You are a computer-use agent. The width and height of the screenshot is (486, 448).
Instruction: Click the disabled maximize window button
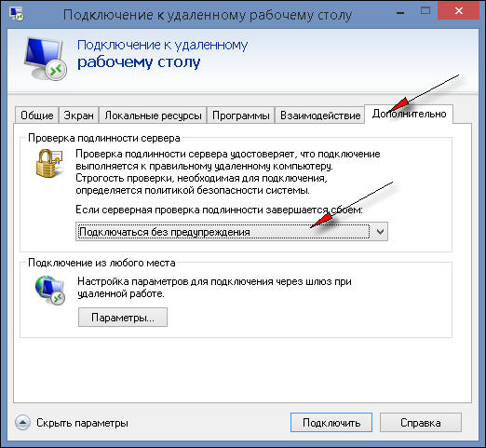(425, 11)
